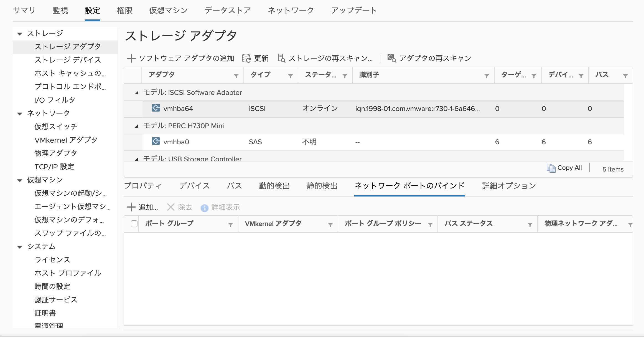Select 認証サービス in sidebar
Viewport: 644px width, 338px height.
[x=56, y=300]
